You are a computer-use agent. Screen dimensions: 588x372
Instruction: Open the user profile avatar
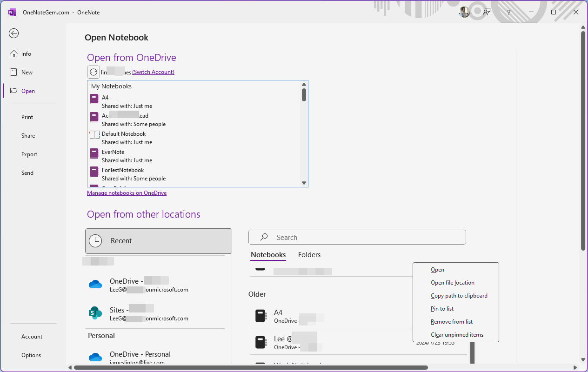point(464,12)
